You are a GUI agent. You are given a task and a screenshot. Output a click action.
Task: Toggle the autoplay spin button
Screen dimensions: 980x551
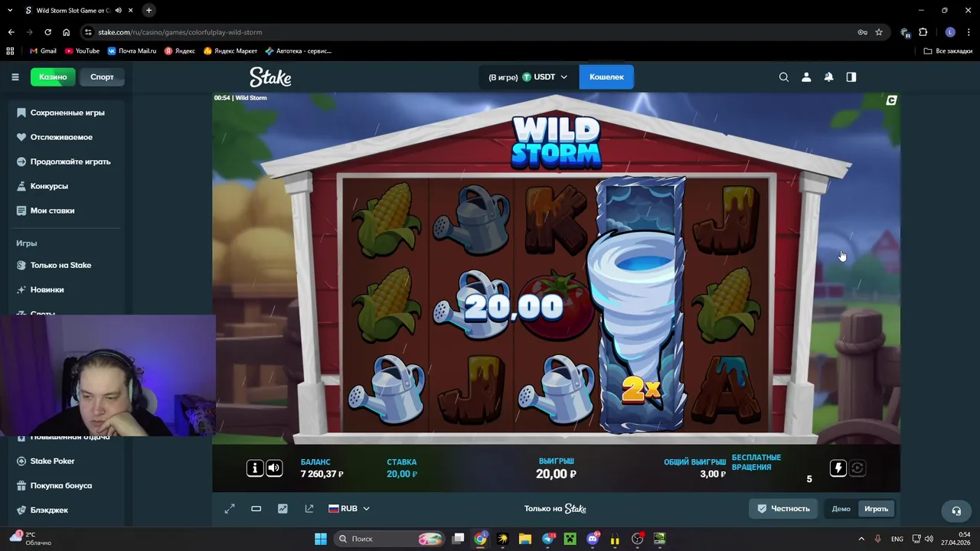click(857, 468)
